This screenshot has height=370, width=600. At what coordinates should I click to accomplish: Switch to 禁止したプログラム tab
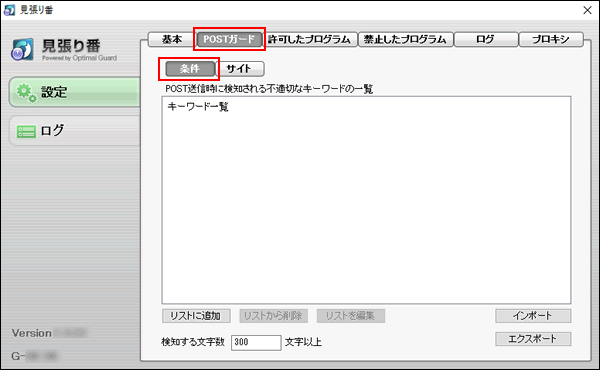(x=405, y=39)
